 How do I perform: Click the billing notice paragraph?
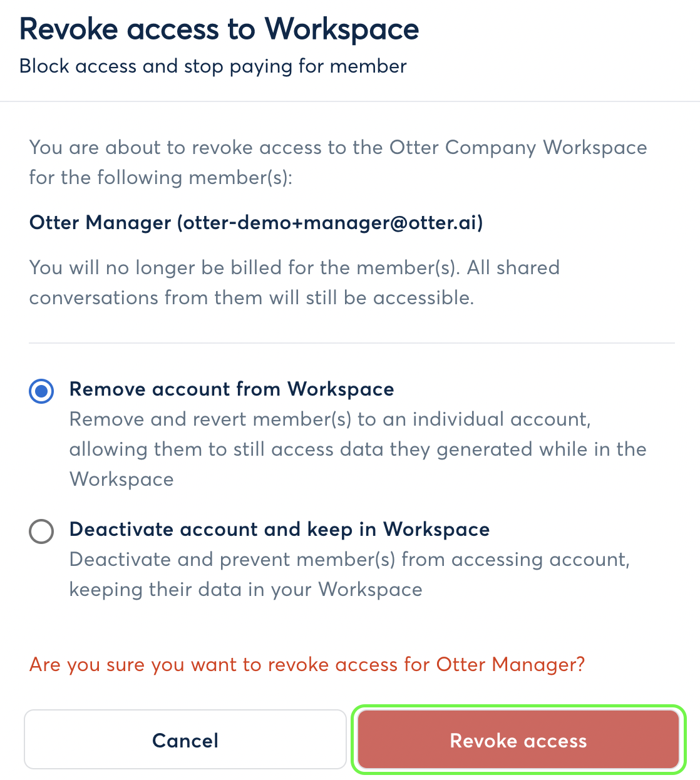pyautogui.click(x=294, y=282)
